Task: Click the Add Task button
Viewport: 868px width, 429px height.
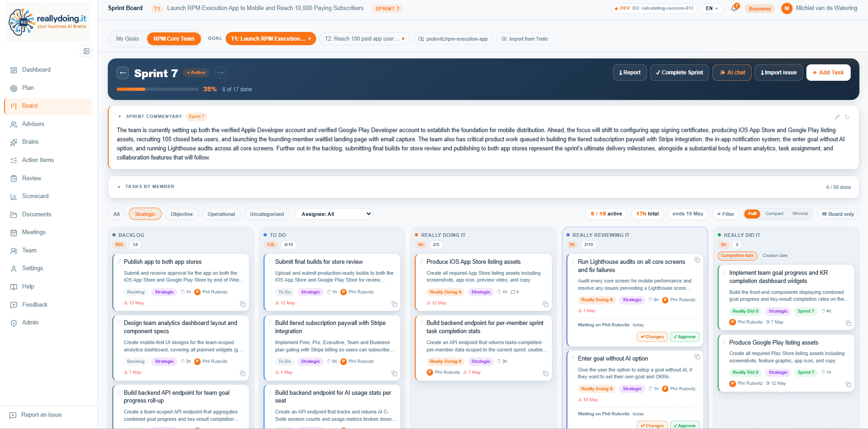Action: 828,73
